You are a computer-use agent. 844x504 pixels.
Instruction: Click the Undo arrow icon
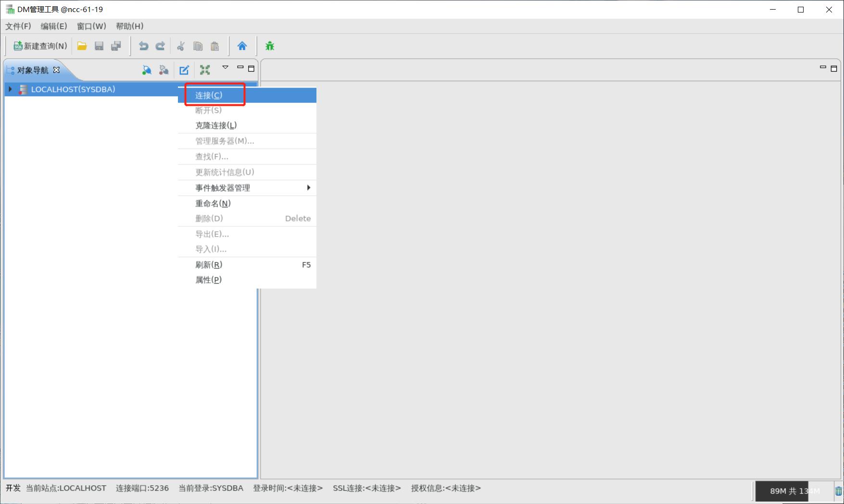coord(143,46)
